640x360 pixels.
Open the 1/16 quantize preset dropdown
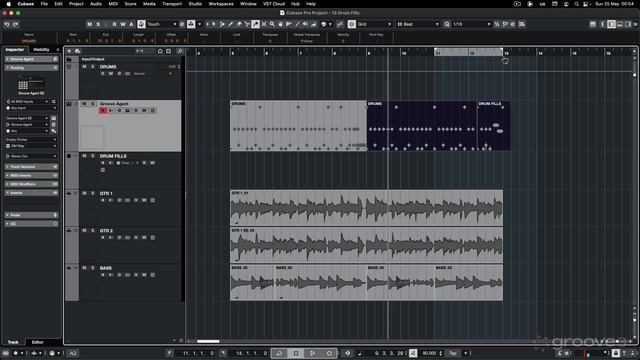471,24
